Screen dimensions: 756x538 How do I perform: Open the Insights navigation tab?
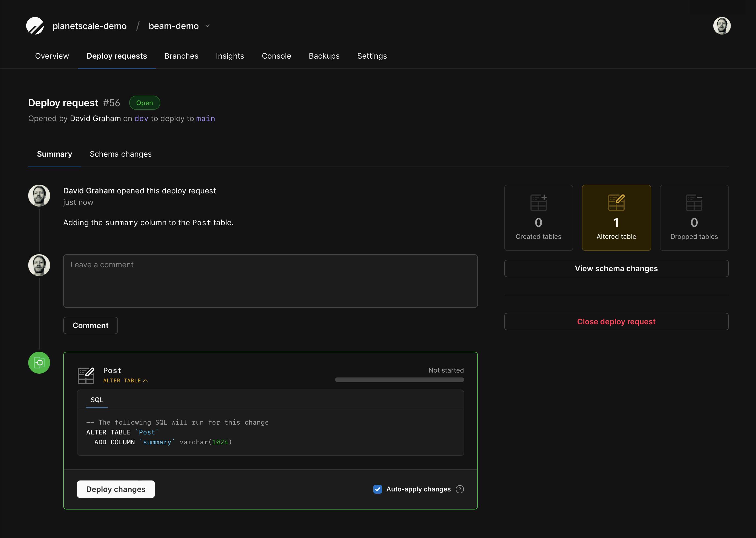tap(230, 56)
